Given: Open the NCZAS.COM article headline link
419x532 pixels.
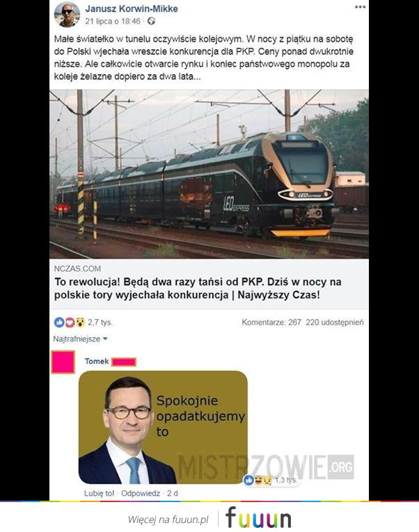Looking at the screenshot, I should click(198, 289).
